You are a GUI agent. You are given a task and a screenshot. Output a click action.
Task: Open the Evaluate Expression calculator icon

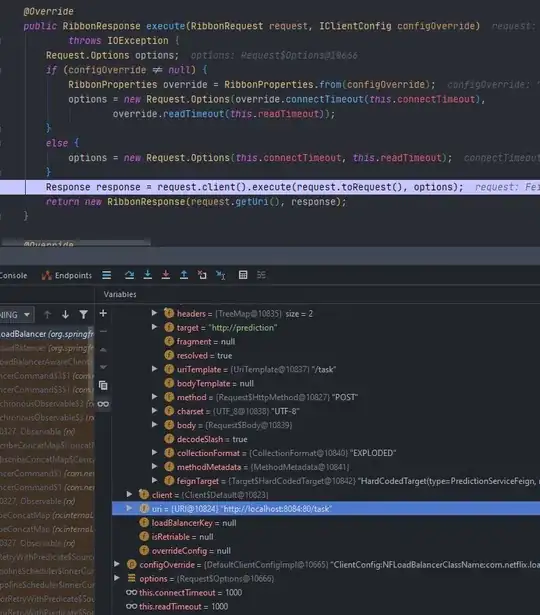pos(243,275)
